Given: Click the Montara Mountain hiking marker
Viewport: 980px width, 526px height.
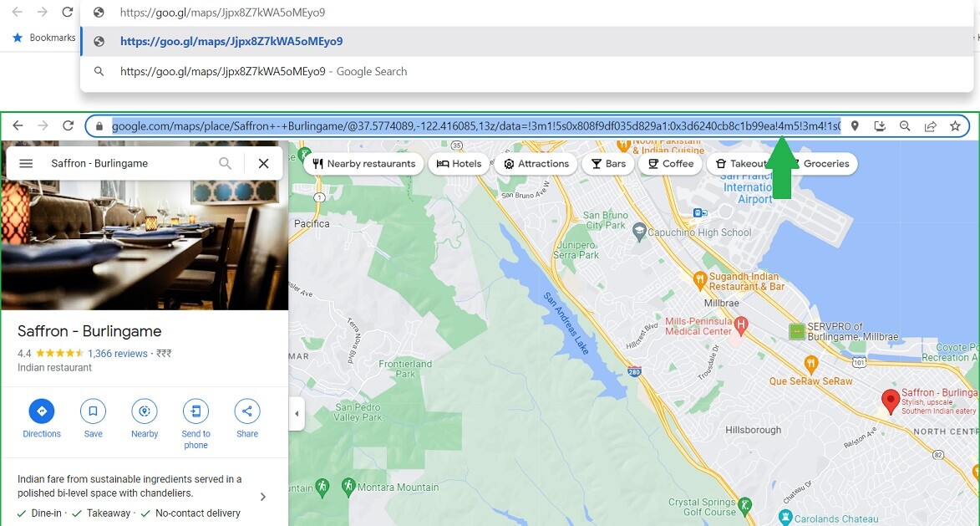Looking at the screenshot, I should coord(348,486).
